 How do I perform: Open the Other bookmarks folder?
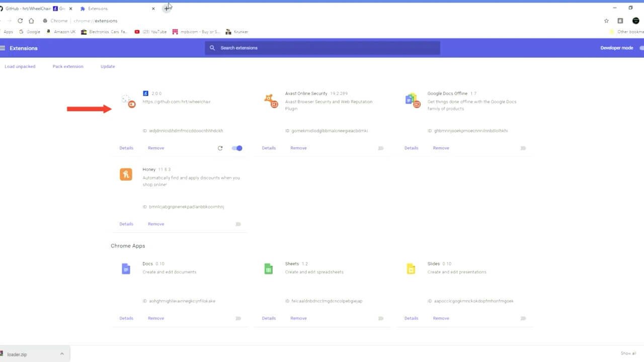(x=626, y=32)
